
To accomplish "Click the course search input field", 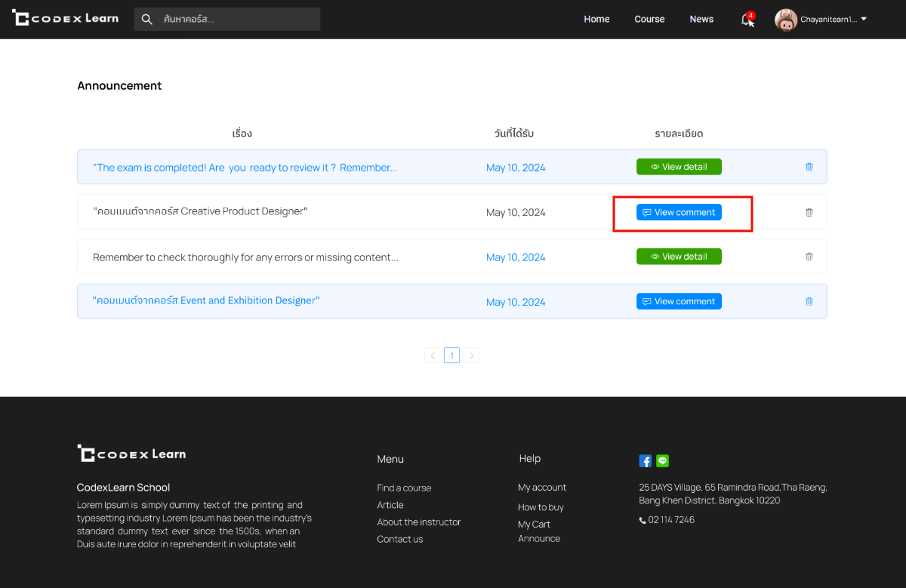I will coord(238,20).
